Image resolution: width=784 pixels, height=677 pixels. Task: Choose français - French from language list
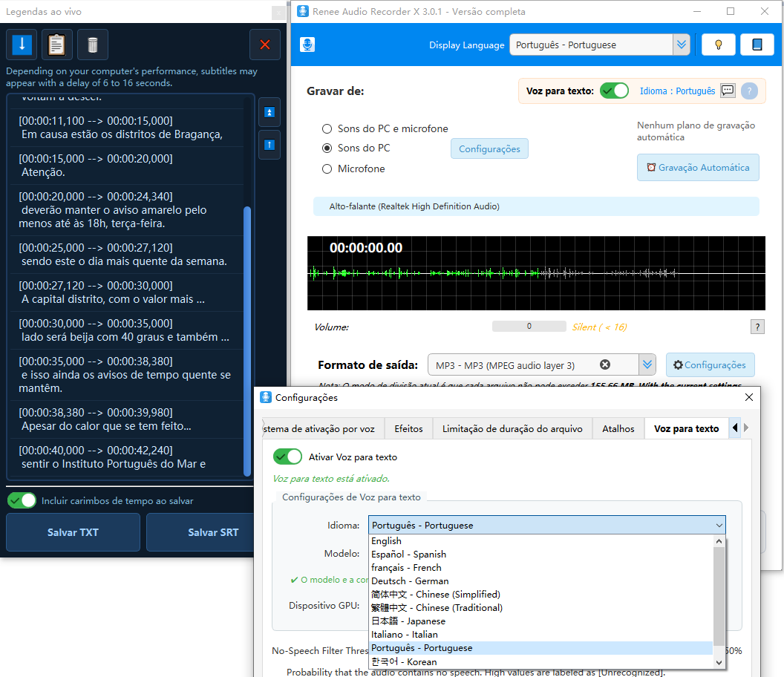pyautogui.click(x=540, y=567)
